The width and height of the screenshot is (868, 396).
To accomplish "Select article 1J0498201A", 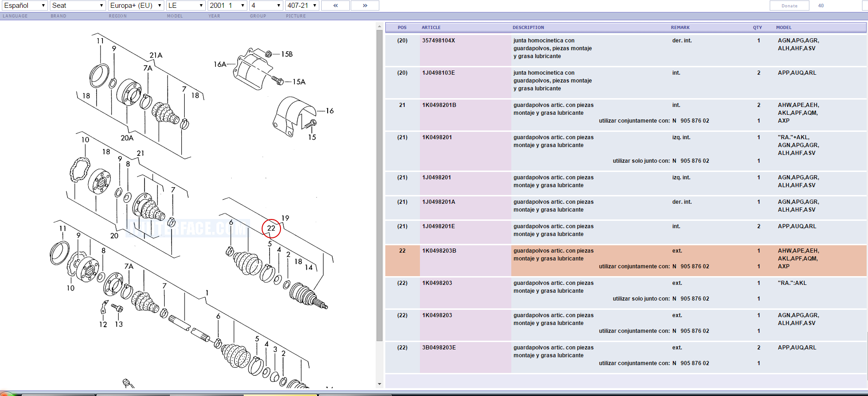I will pos(438,202).
